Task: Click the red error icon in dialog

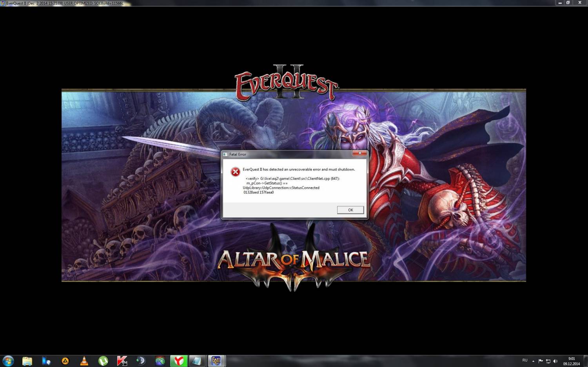Action: coord(235,172)
